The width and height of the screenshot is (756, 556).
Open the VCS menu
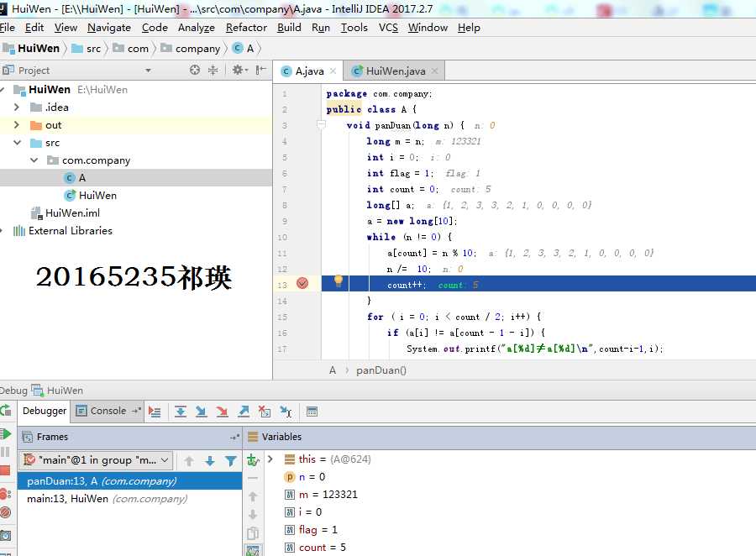388,28
